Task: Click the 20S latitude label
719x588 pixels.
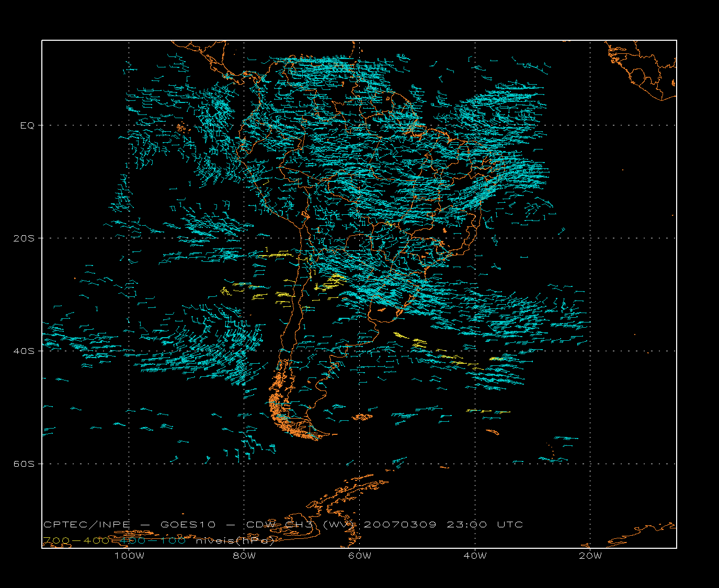Action: 24,238
